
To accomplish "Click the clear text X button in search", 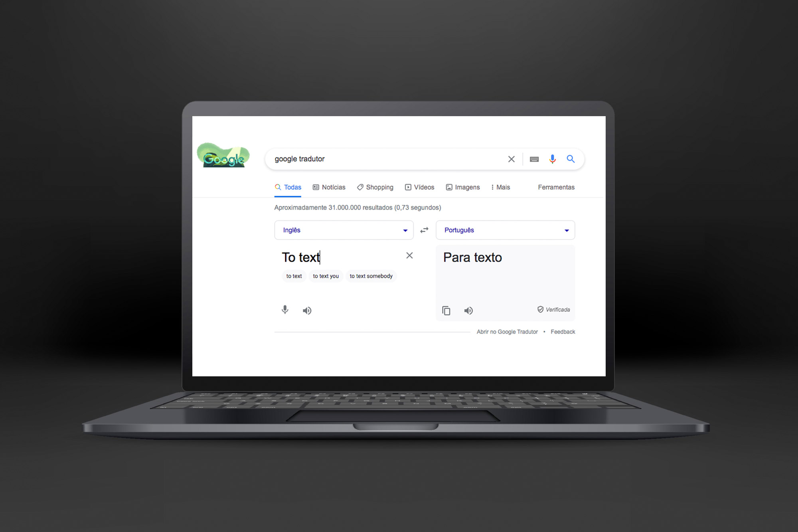I will pyautogui.click(x=511, y=158).
